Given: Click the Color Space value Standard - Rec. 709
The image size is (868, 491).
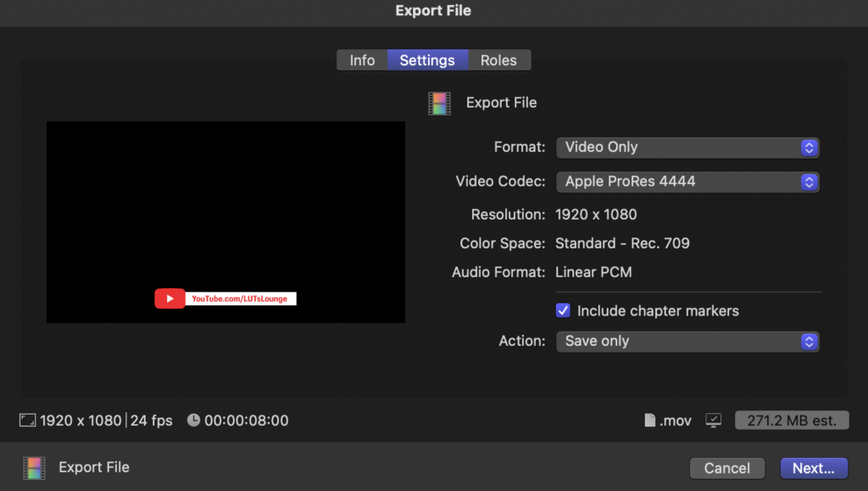Looking at the screenshot, I should point(622,243).
